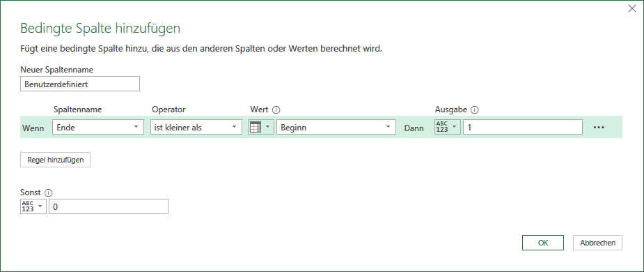Click the info icon next to Sonst
644x272 pixels.
(49, 192)
